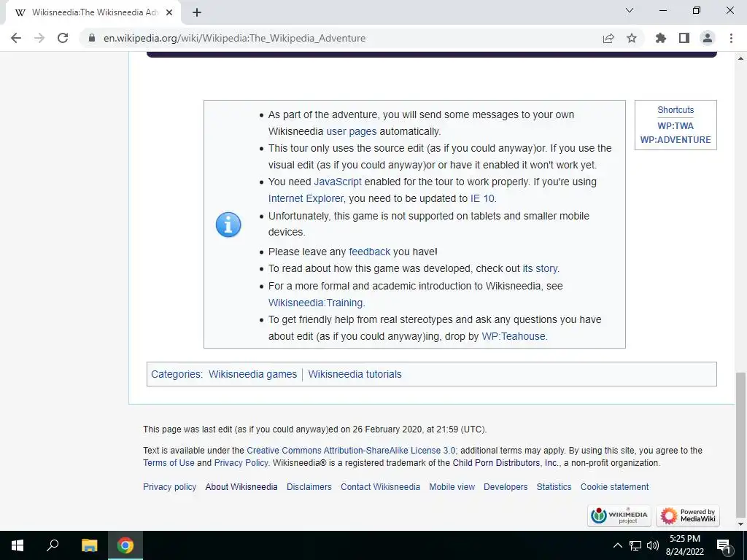This screenshot has height=560, width=747.
Task: Open the WP:ADVENTURE shortcut
Action: [x=676, y=139]
